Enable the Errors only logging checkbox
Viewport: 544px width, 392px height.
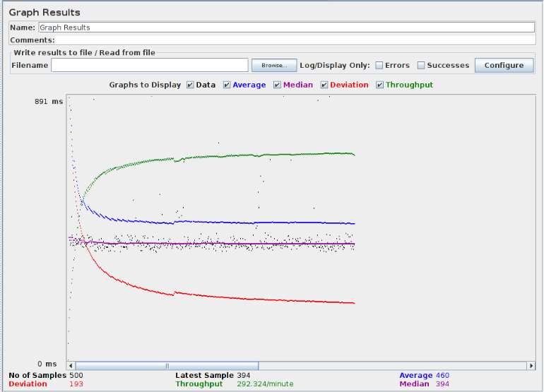(x=379, y=66)
